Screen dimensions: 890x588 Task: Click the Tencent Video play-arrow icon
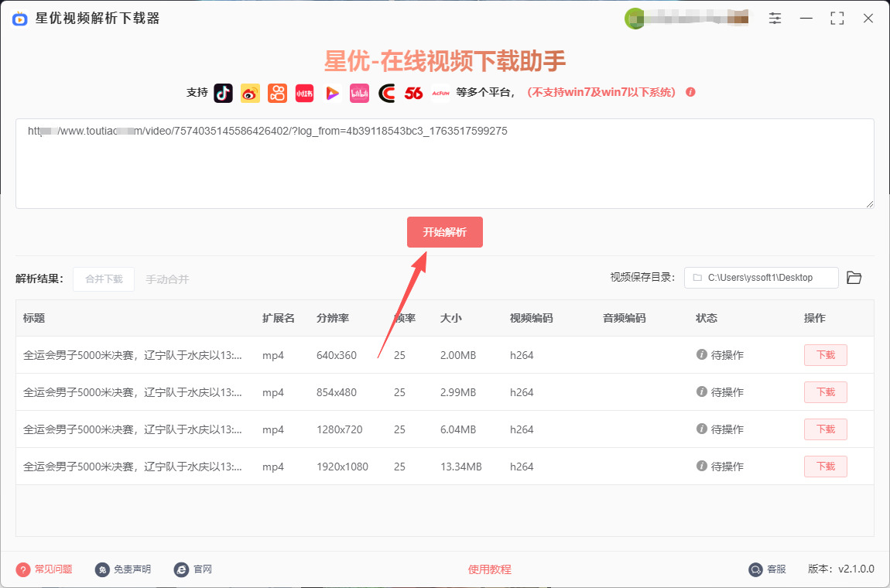point(332,93)
